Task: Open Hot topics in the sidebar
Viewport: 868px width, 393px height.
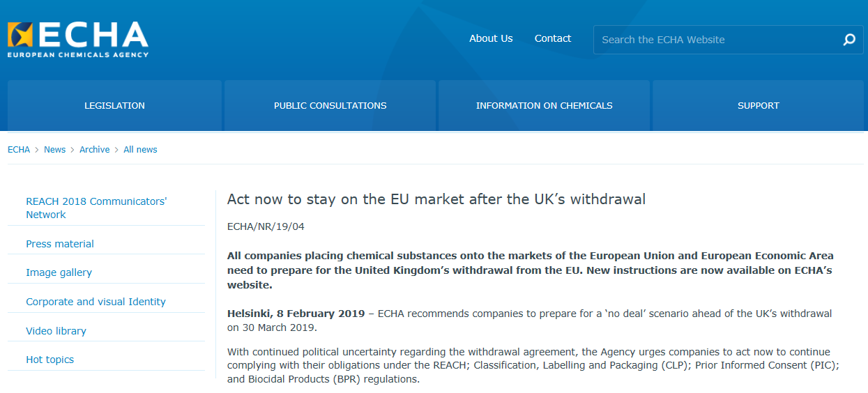Action: pyautogui.click(x=50, y=360)
